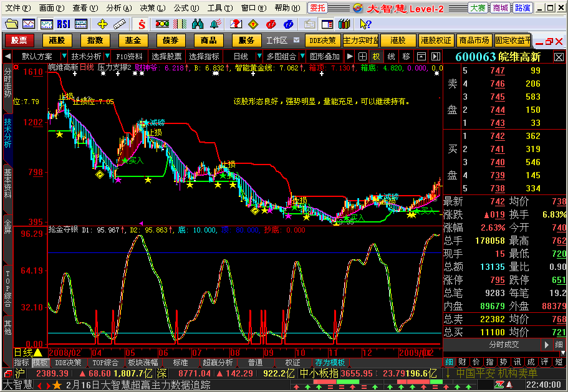Viewport: 568px width, 392px height.
Task: Click the 路演 button at top right
Action: 522,8
